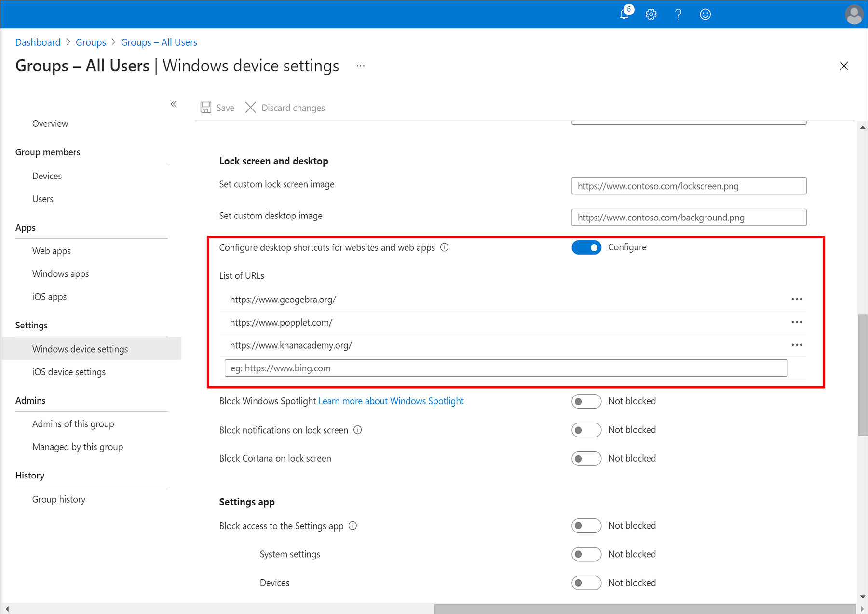
Task: Click the new URL input field
Action: point(506,368)
